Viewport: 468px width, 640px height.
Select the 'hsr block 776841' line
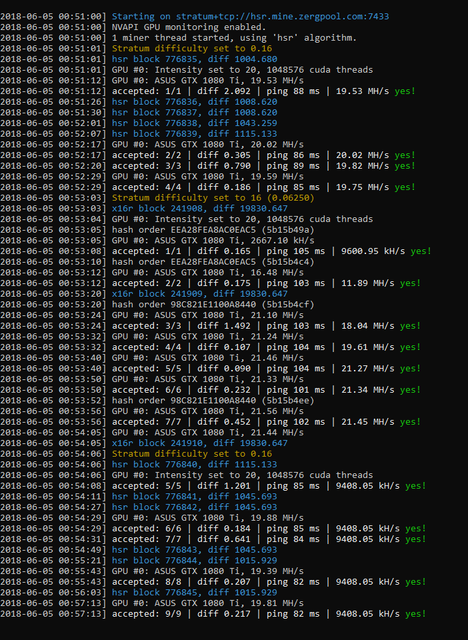click(x=139, y=496)
